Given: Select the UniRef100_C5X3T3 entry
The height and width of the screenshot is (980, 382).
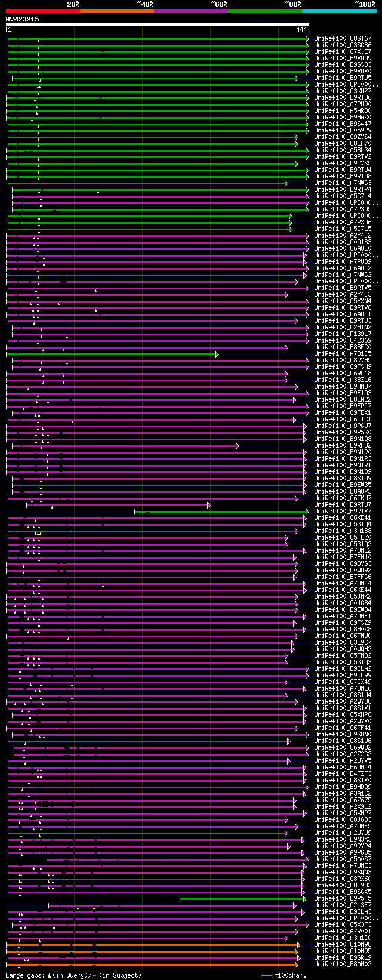Looking at the screenshot, I should pos(343,925).
